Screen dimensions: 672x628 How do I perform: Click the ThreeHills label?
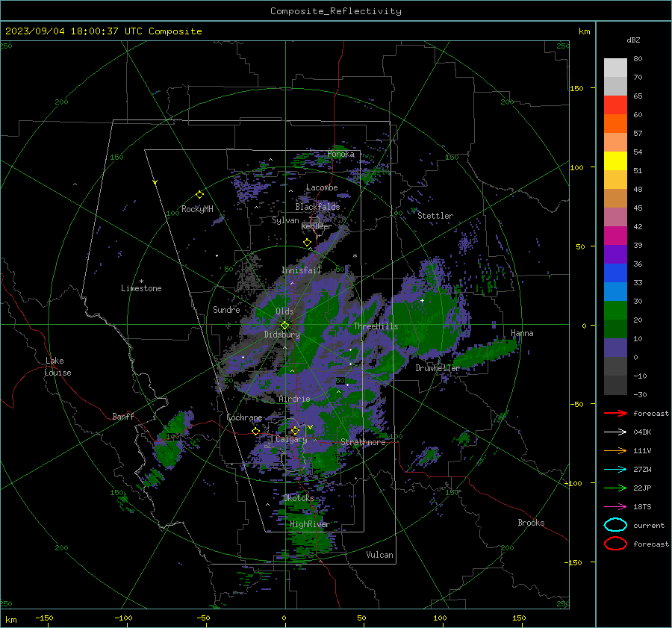coord(376,326)
